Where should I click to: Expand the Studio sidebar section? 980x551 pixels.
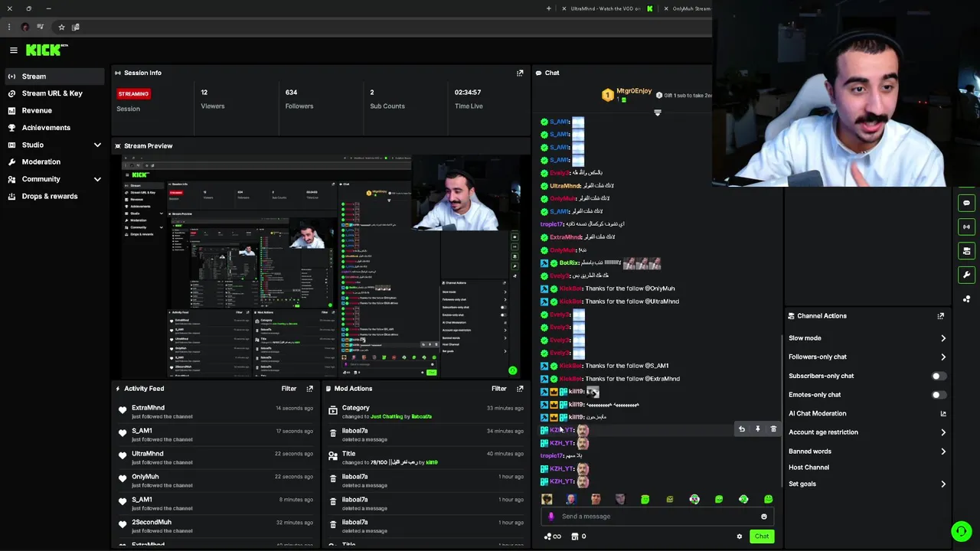tap(97, 145)
